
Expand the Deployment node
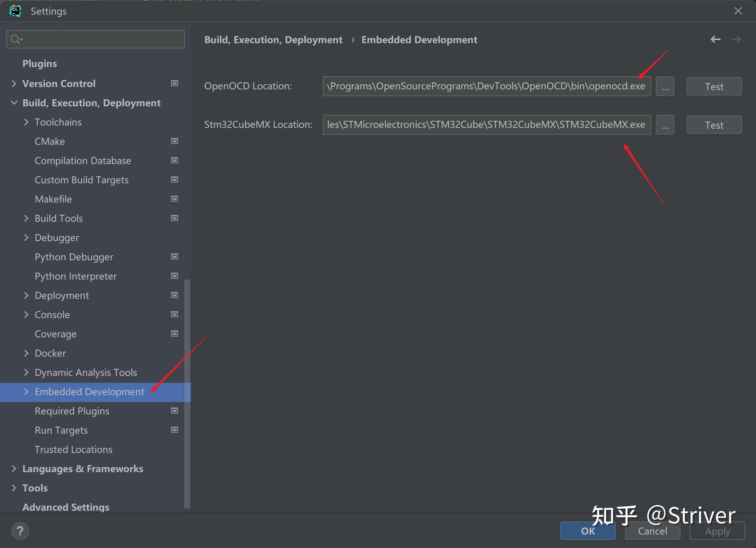pyautogui.click(x=26, y=295)
